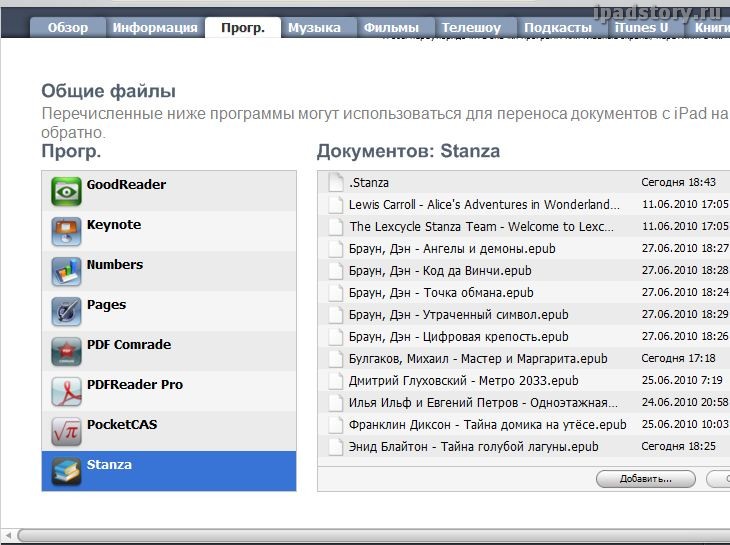
Task: Select Браун, Дэн - Код да Винчи.epub name
Action: [440, 271]
